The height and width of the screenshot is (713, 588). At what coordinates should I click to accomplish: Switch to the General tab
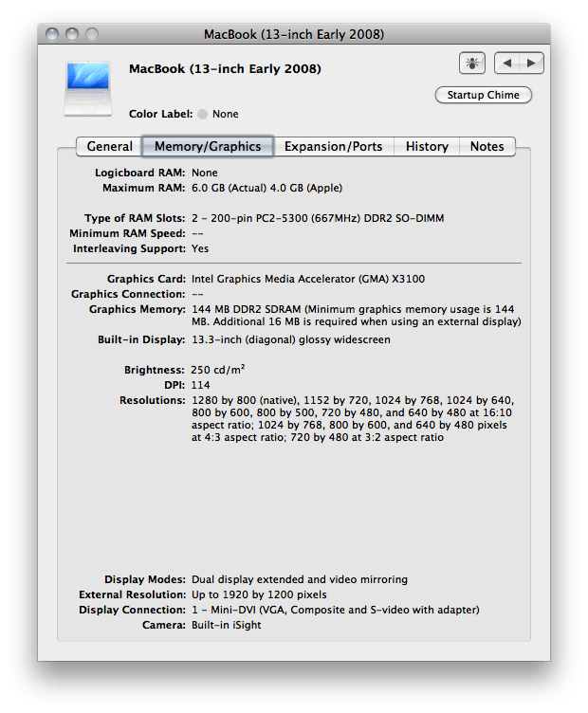109,146
